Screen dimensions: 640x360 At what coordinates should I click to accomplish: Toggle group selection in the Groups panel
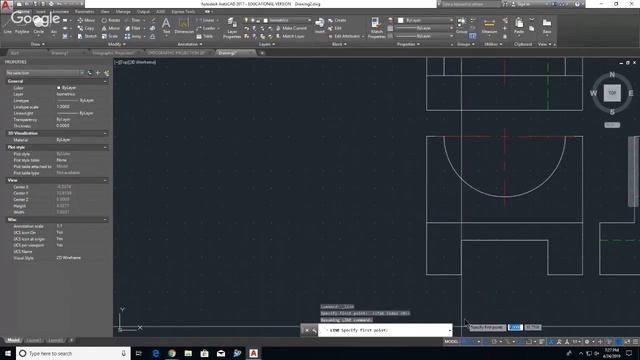472,36
